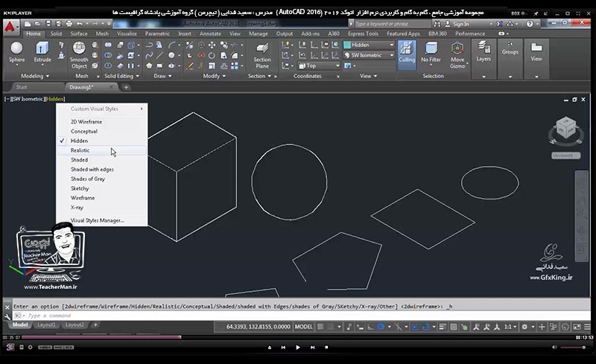
Task: Open the annotation scale 1:1 dropdown
Action: point(510,327)
